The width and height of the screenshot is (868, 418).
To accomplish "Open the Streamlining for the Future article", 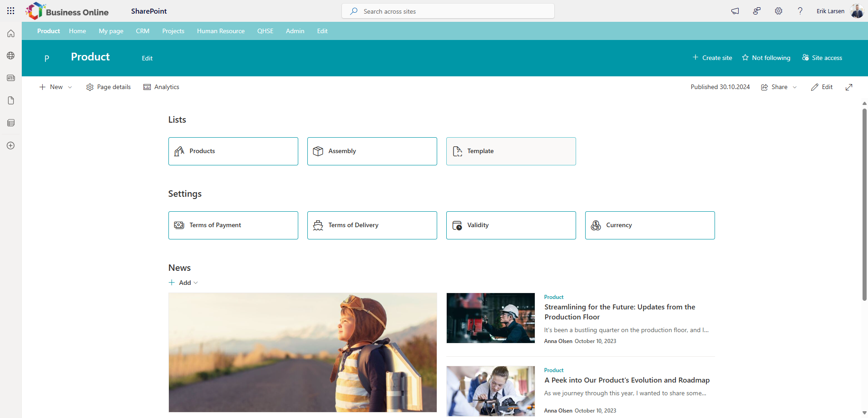I will coord(620,312).
